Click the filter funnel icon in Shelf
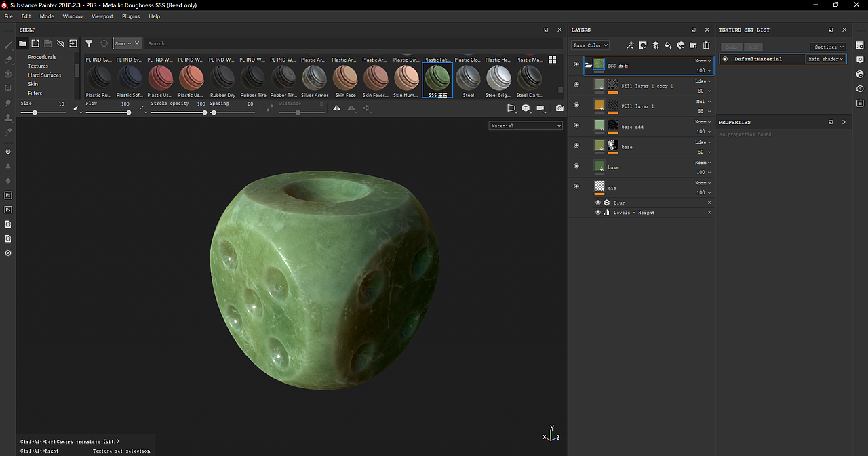This screenshot has height=456, width=868. (x=89, y=43)
